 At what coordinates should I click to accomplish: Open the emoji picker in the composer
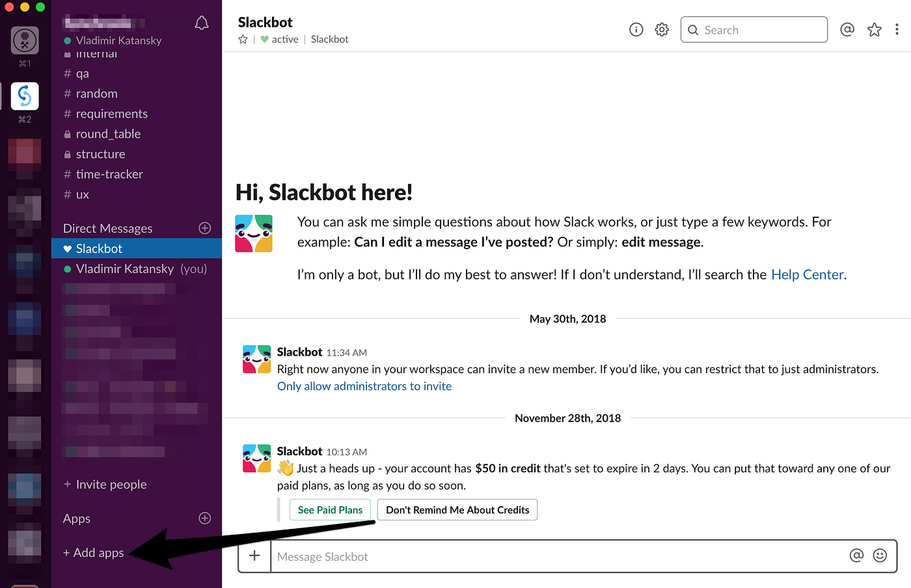point(880,555)
